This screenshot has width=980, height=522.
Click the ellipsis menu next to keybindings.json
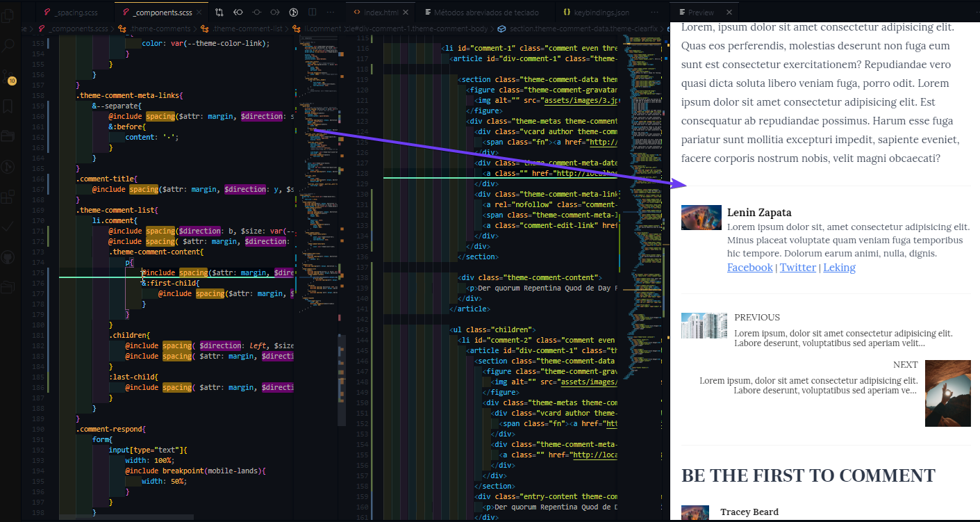[655, 12]
